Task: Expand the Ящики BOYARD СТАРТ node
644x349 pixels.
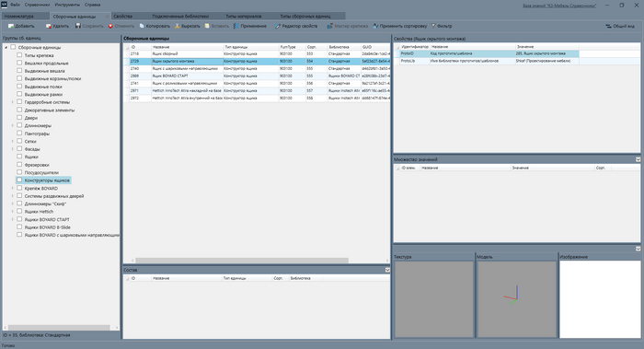Action: coord(12,219)
